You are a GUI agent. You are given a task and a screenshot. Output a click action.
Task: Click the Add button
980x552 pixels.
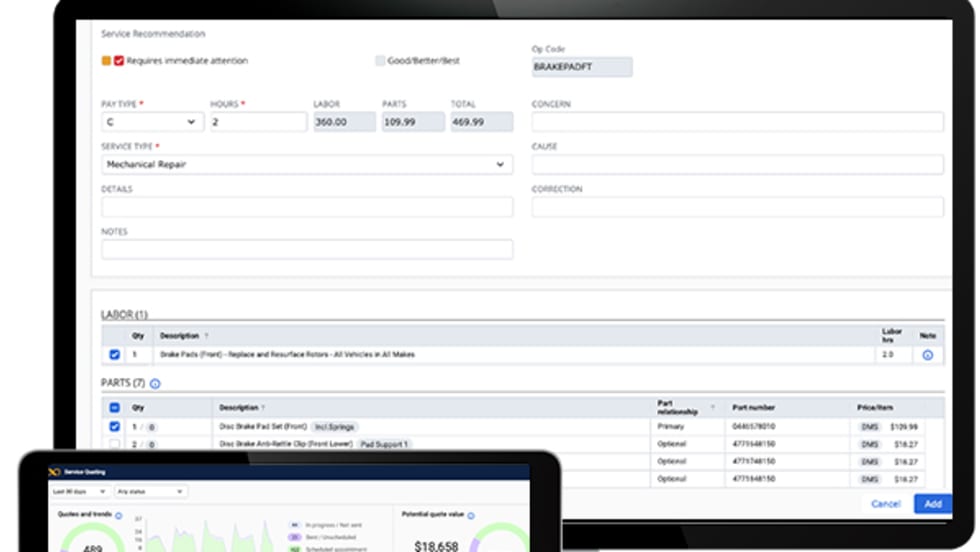(932, 504)
